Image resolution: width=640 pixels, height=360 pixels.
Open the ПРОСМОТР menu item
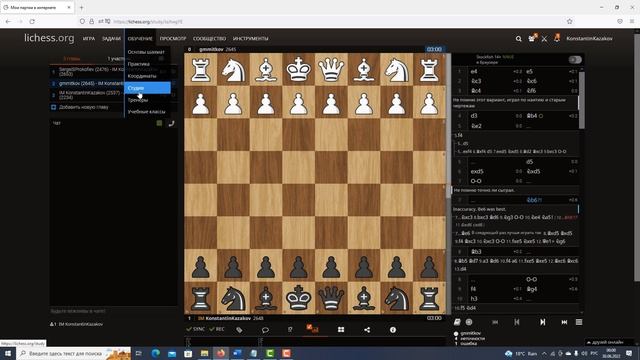pos(173,39)
